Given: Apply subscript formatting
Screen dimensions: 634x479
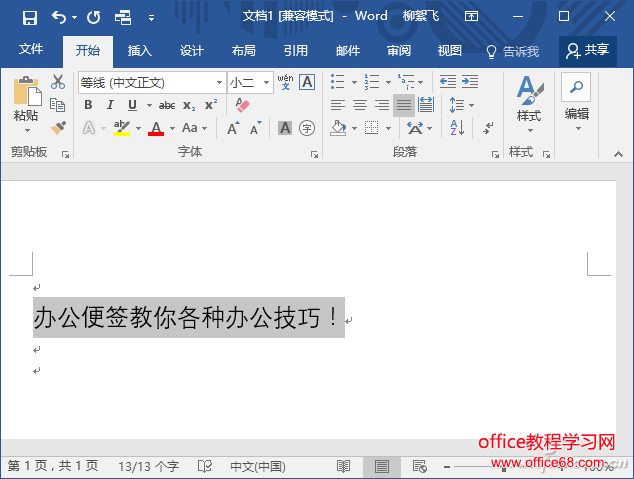Looking at the screenshot, I should 189,106.
